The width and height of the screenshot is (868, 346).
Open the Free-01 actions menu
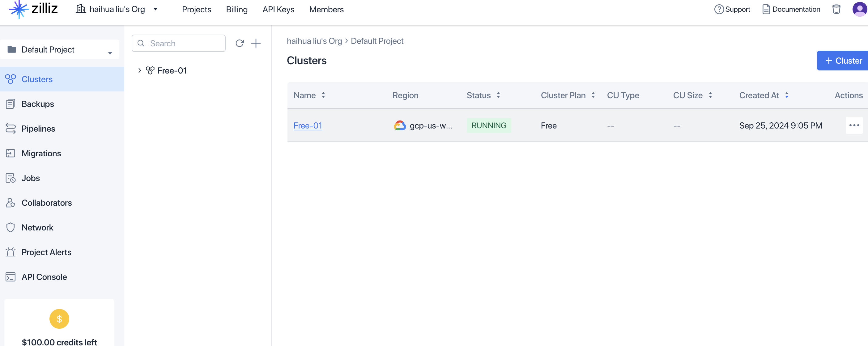[x=854, y=125]
